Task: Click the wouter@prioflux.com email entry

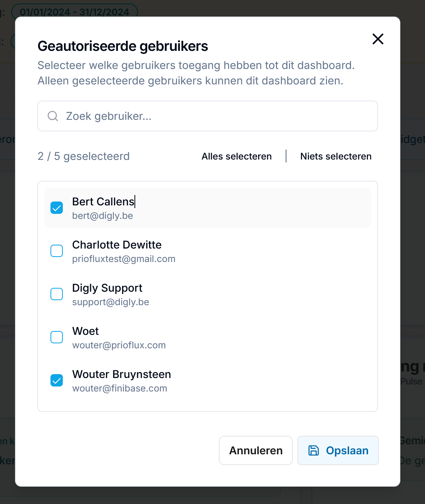Action: 119,345
